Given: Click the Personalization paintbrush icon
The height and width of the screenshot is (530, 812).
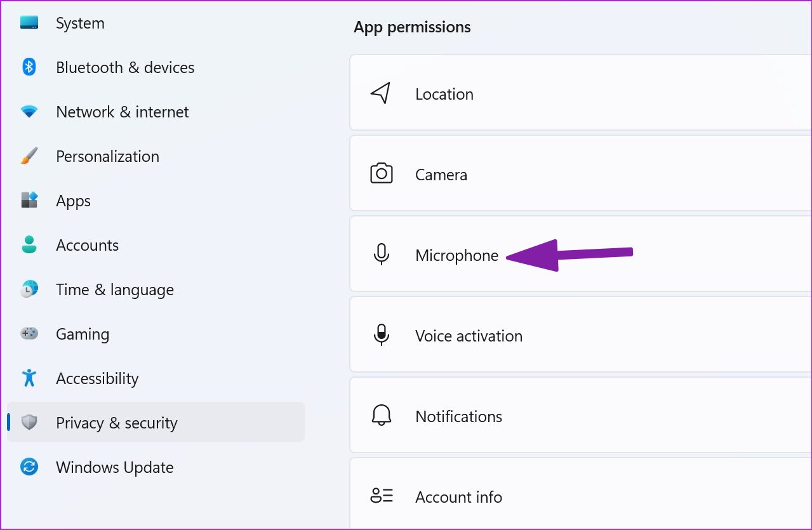Looking at the screenshot, I should tap(29, 156).
